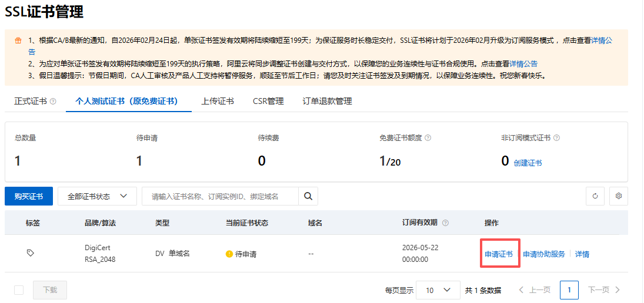Click help icon beside 正式证书 tab
This screenshot has width=644, height=303.
pyautogui.click(x=54, y=102)
